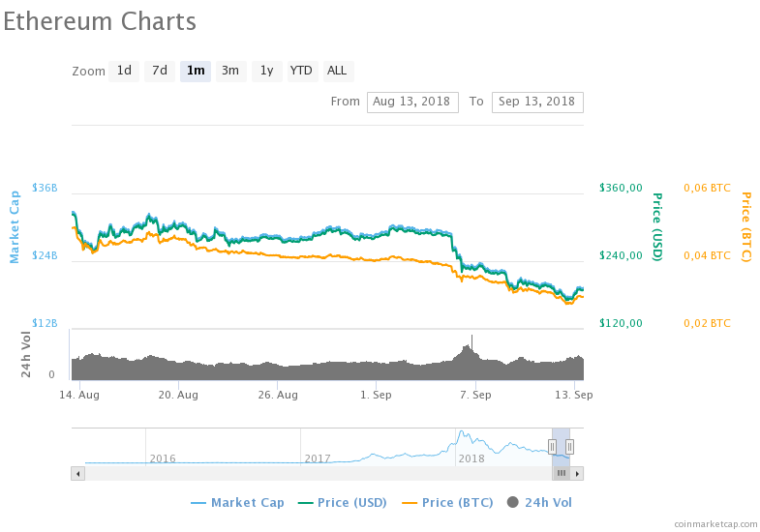Select the 1y zoom range
The image size is (760, 532).
267,72
